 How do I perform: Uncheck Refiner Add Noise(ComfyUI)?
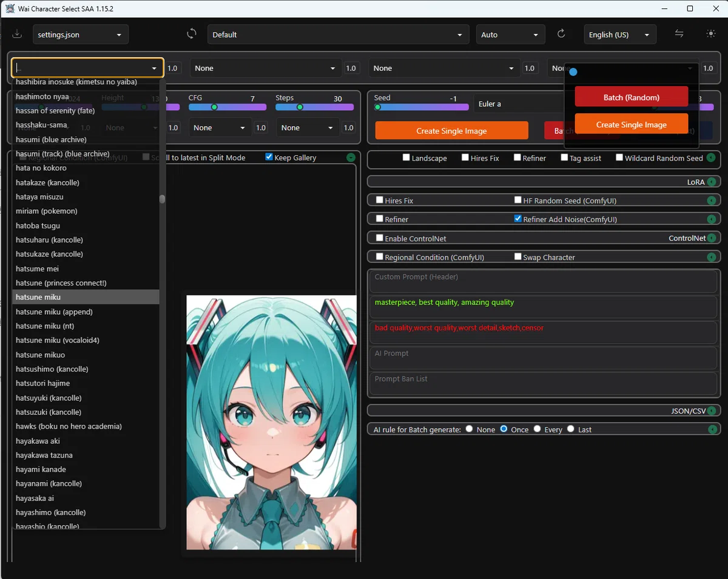[518, 218]
